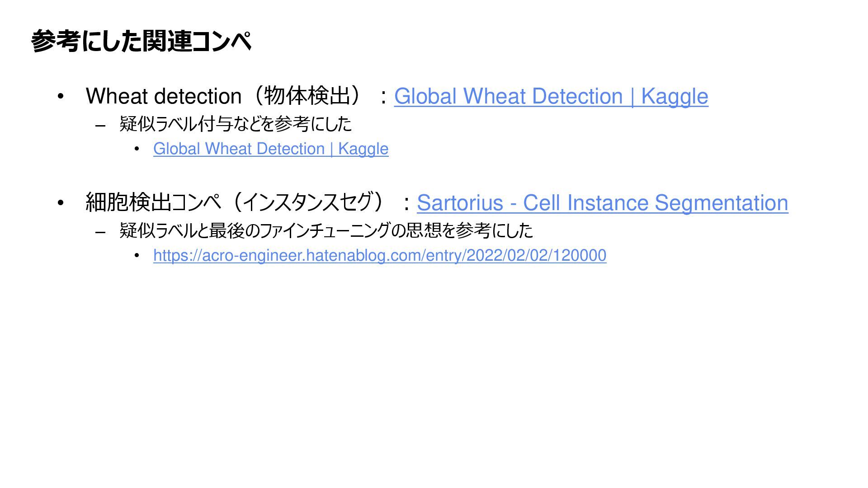Open the large Global Wheat Detection Kaggle link

click(551, 96)
